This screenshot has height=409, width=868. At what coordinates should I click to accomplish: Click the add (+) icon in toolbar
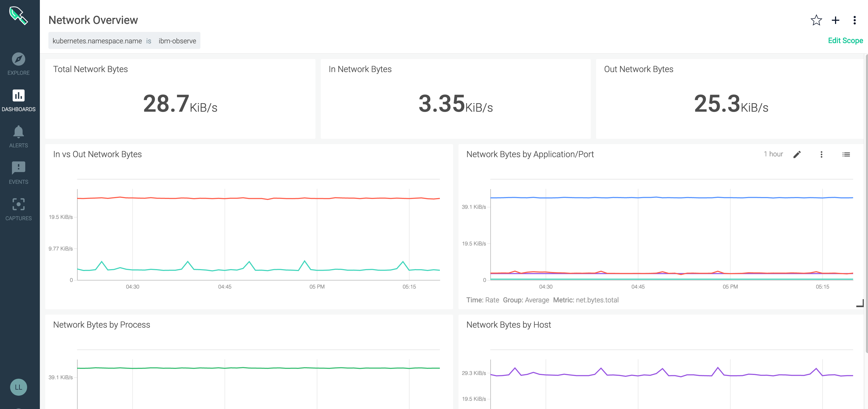click(x=836, y=20)
